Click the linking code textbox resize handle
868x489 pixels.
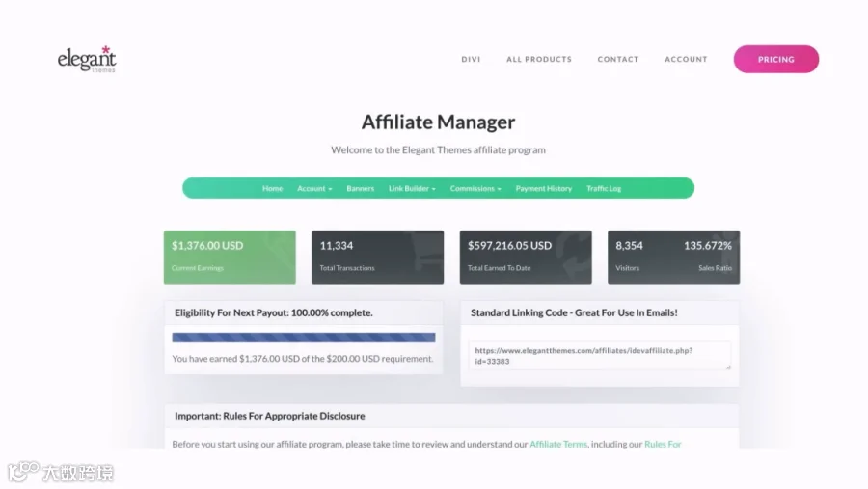point(728,367)
